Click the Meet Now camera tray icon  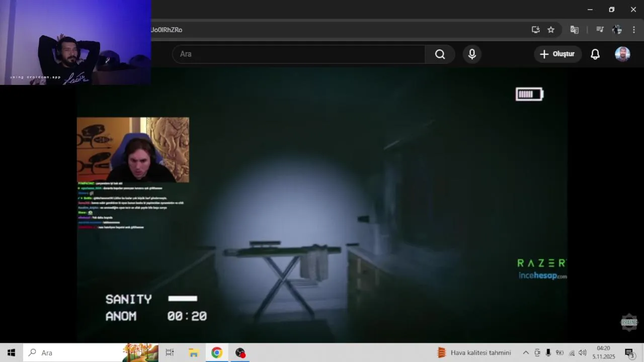pyautogui.click(x=537, y=352)
